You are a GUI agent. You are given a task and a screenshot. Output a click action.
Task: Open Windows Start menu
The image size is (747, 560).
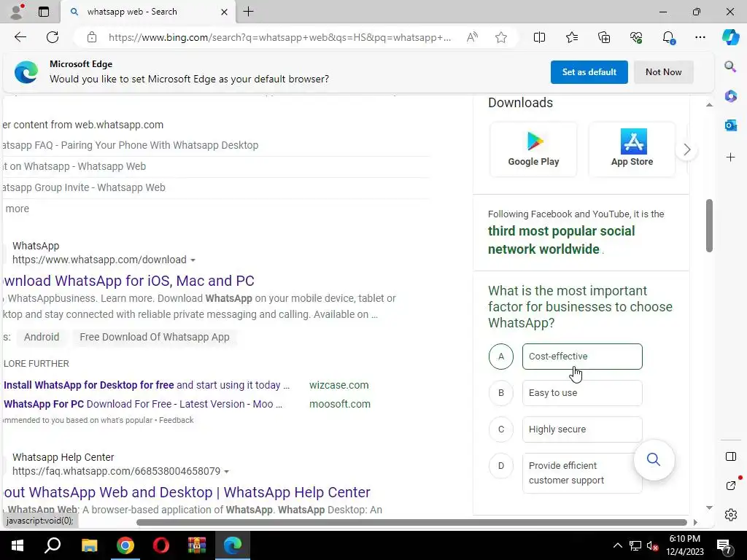click(x=18, y=545)
